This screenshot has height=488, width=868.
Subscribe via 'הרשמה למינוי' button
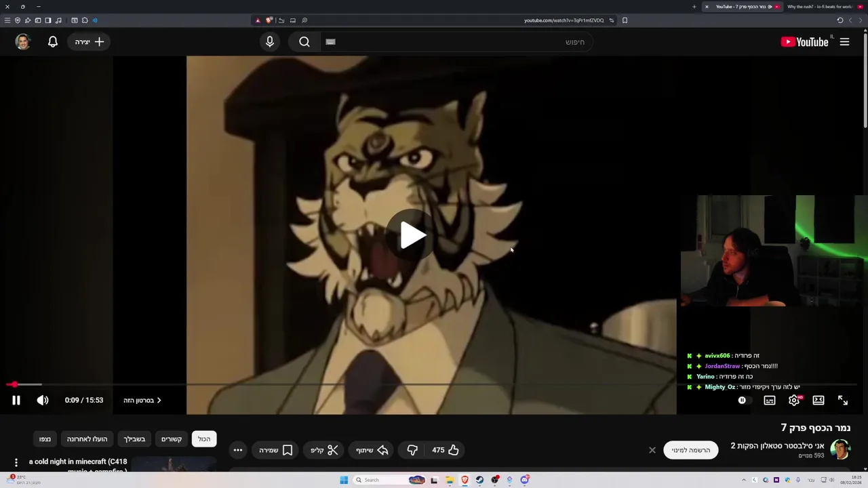click(691, 450)
